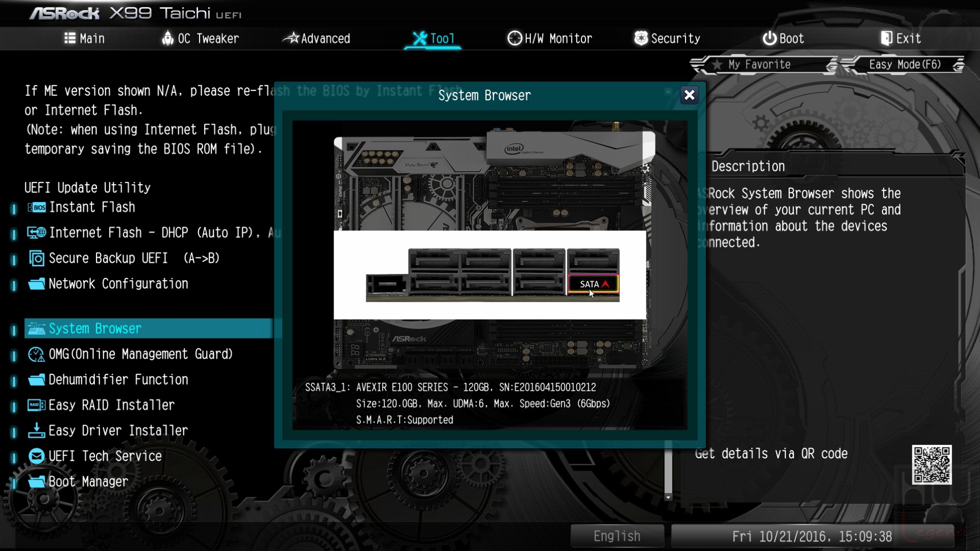The height and width of the screenshot is (551, 980).
Task: Click the QR code image
Action: click(x=932, y=465)
